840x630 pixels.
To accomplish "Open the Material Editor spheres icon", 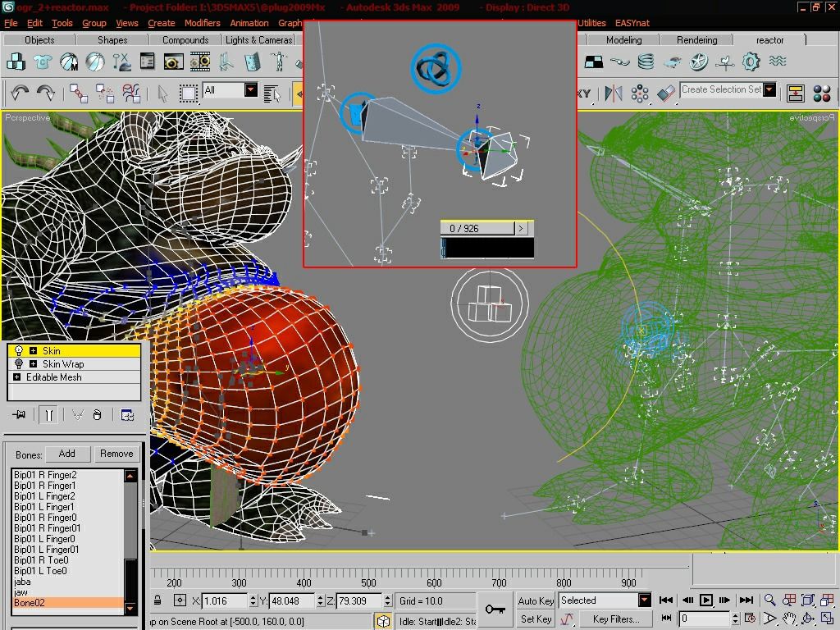I will pos(822,94).
